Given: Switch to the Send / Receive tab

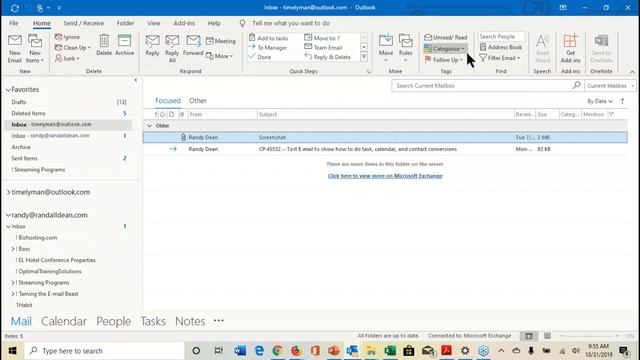Looking at the screenshot, I should point(84,23).
